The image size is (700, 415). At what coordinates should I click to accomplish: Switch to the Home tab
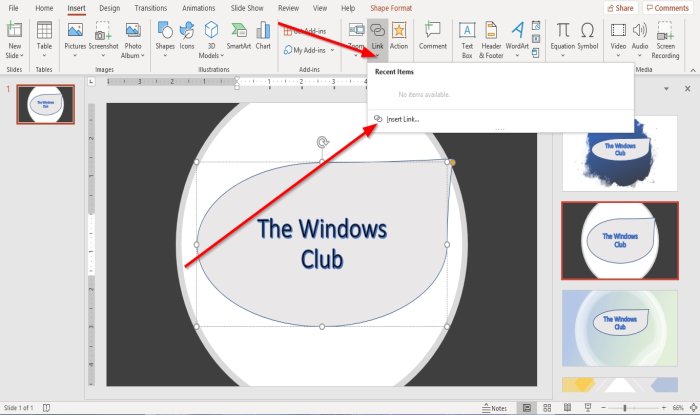point(44,8)
